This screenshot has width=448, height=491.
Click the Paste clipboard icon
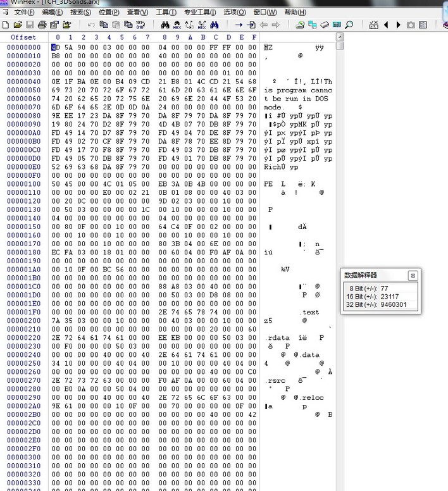[116, 25]
